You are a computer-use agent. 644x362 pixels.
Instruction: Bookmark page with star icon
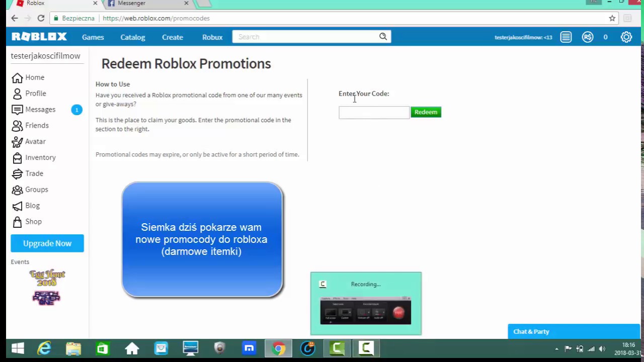point(612,18)
